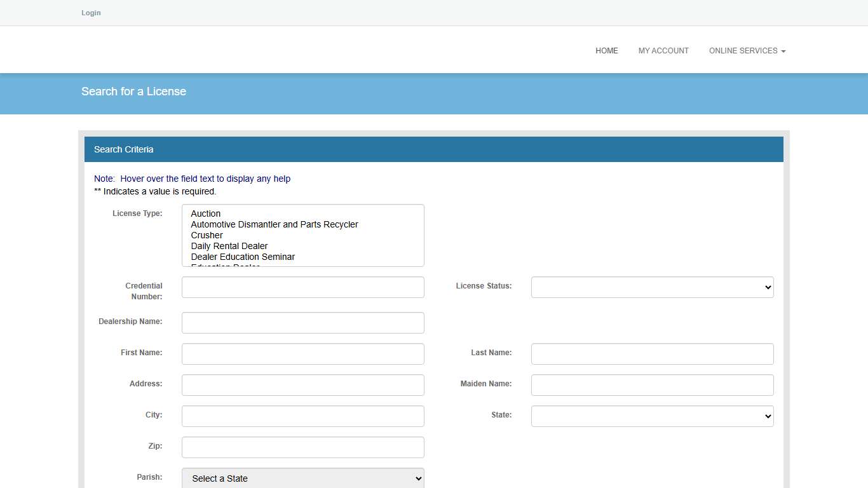This screenshot has width=868, height=488.
Task: Select Auction from License Type list
Action: point(205,213)
